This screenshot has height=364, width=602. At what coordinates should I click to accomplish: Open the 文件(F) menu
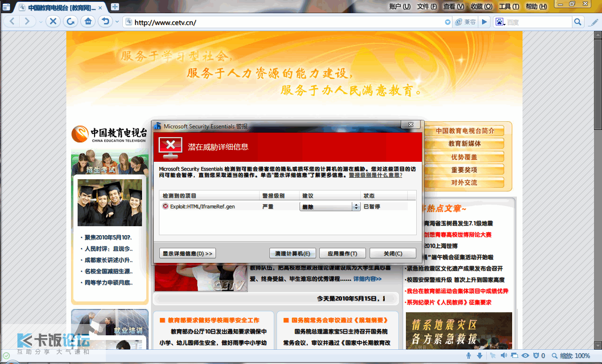[x=427, y=7]
